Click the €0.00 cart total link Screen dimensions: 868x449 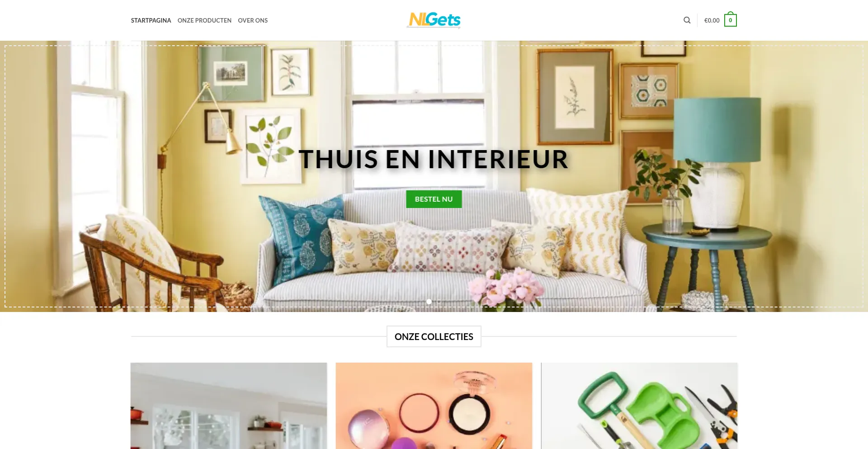(712, 20)
